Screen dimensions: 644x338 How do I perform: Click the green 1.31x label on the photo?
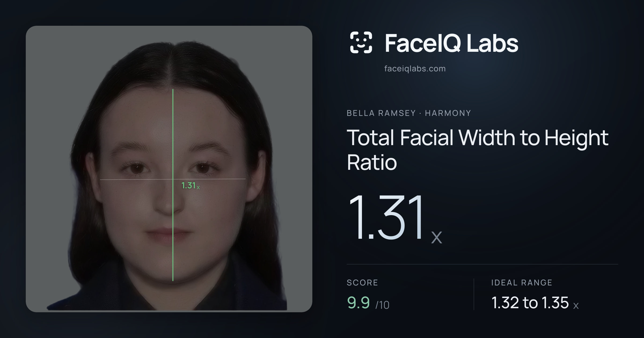pyautogui.click(x=191, y=185)
